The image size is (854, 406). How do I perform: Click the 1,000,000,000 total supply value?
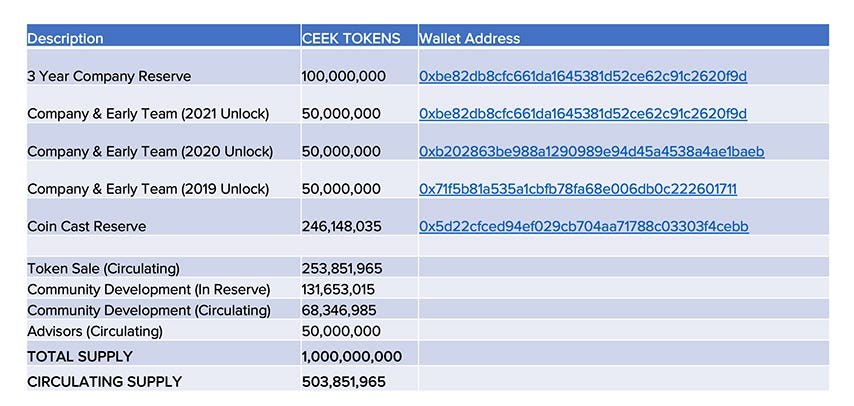click(x=352, y=357)
